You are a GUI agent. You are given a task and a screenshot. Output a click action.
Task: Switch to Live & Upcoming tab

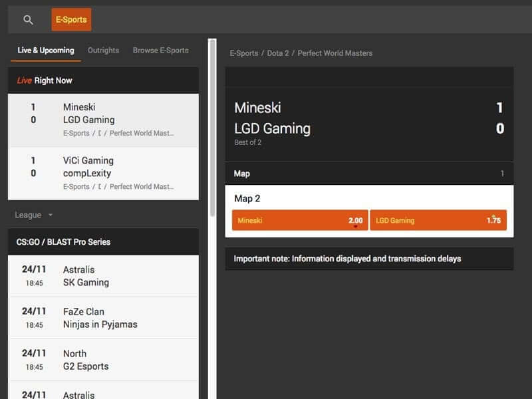tap(46, 51)
